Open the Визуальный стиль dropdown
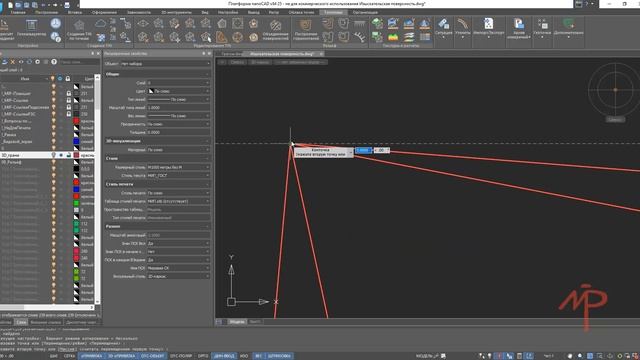640x360 pixels. [178, 276]
